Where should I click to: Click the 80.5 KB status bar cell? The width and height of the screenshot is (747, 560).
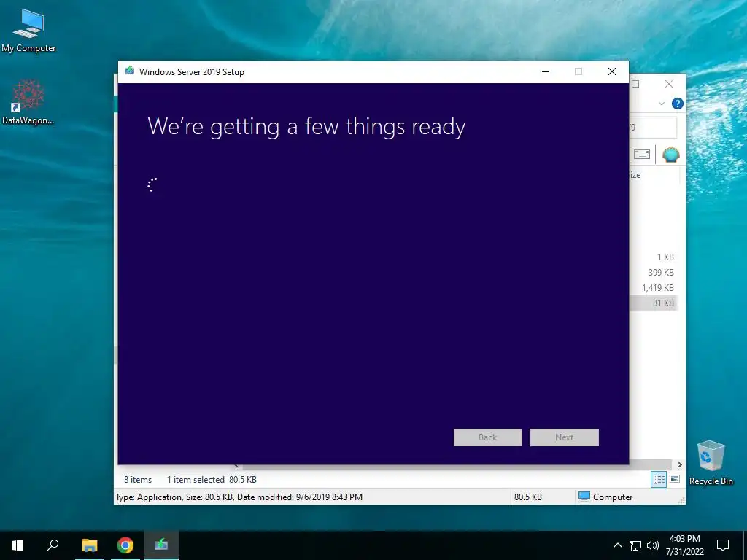point(528,497)
